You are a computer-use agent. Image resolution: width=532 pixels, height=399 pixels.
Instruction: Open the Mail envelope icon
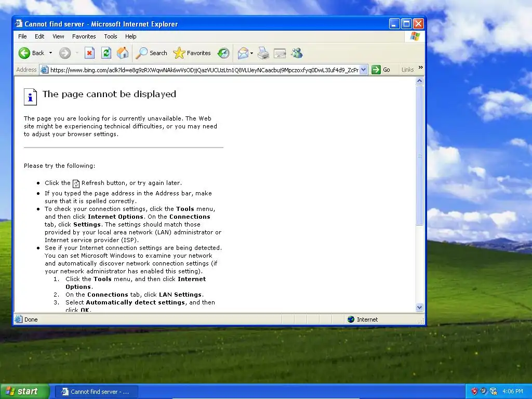(243, 53)
